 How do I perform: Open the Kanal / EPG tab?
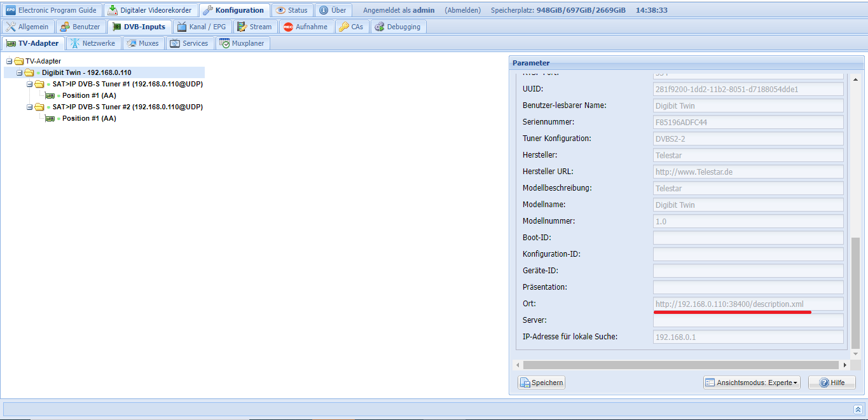[202, 27]
